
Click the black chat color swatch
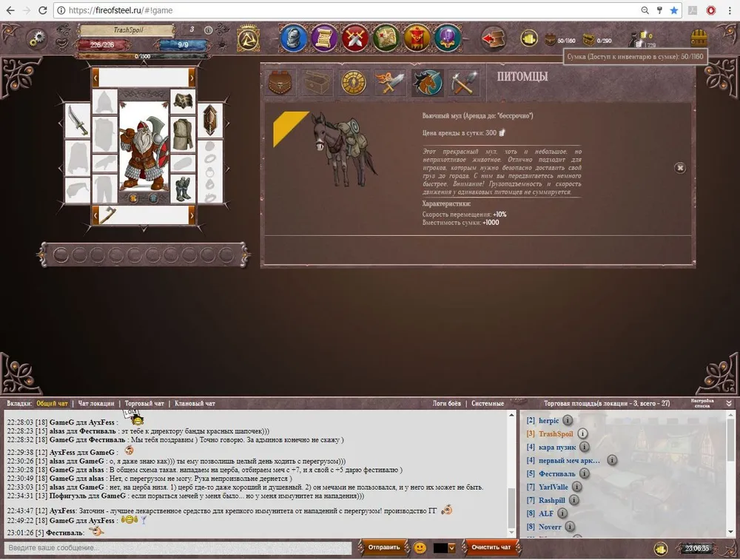tap(440, 547)
